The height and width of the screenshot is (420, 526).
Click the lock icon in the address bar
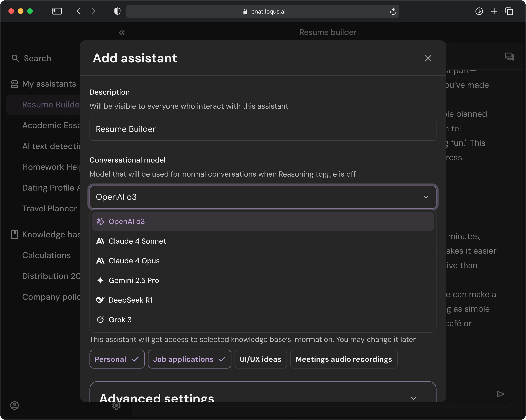point(245,11)
